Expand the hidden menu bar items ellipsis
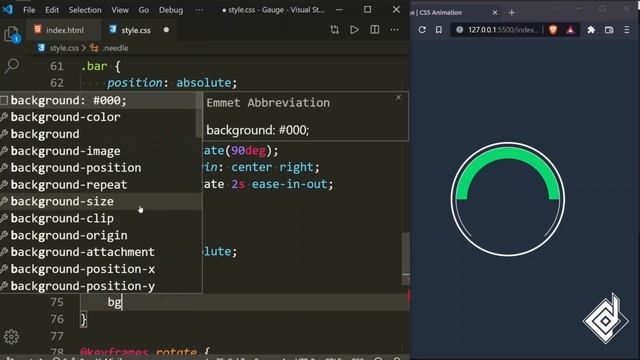This screenshot has height=360, width=640. (x=199, y=10)
